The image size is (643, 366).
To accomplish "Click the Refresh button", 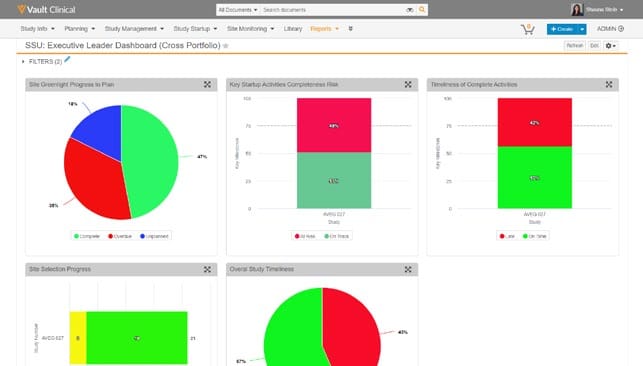I will click(575, 46).
